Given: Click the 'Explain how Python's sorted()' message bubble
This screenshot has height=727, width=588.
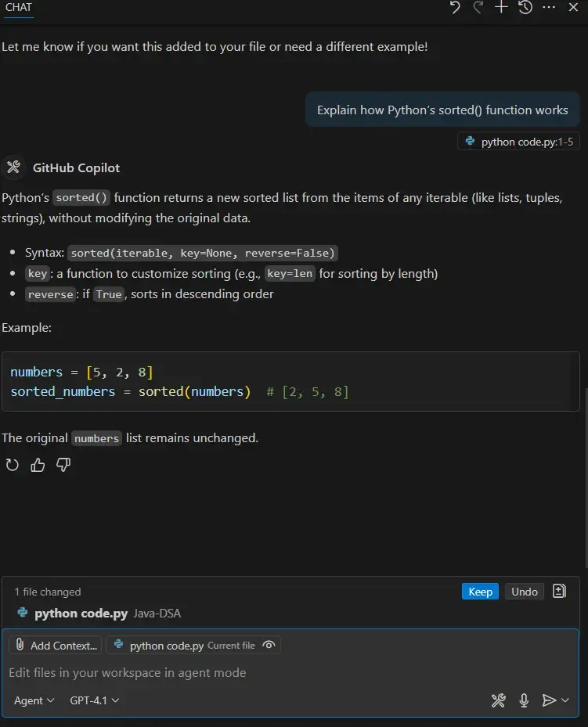Looking at the screenshot, I should [x=442, y=110].
